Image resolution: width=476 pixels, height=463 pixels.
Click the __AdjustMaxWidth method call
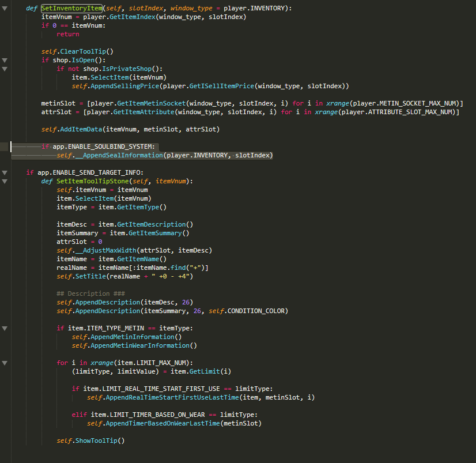tap(105, 250)
